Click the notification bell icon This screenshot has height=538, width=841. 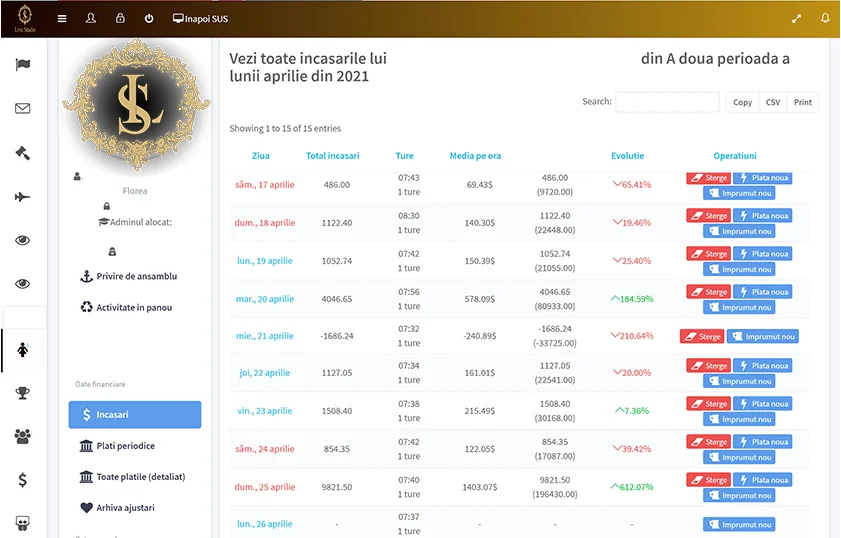coord(825,18)
